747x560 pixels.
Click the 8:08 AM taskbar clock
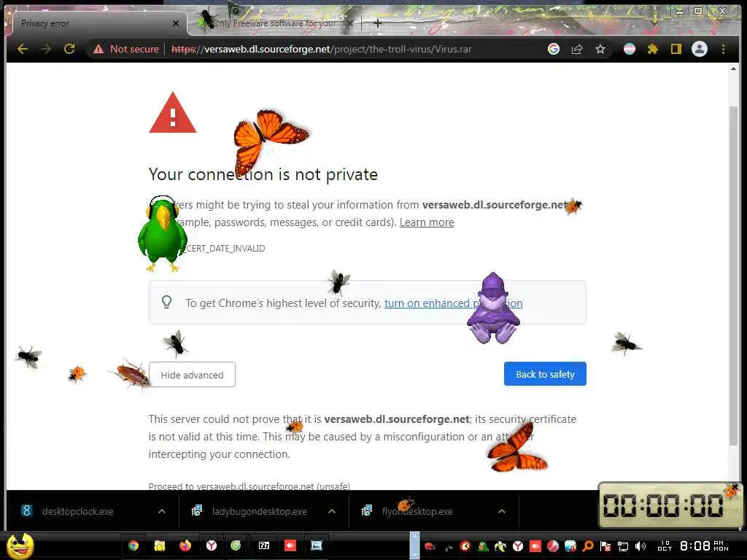click(704, 545)
